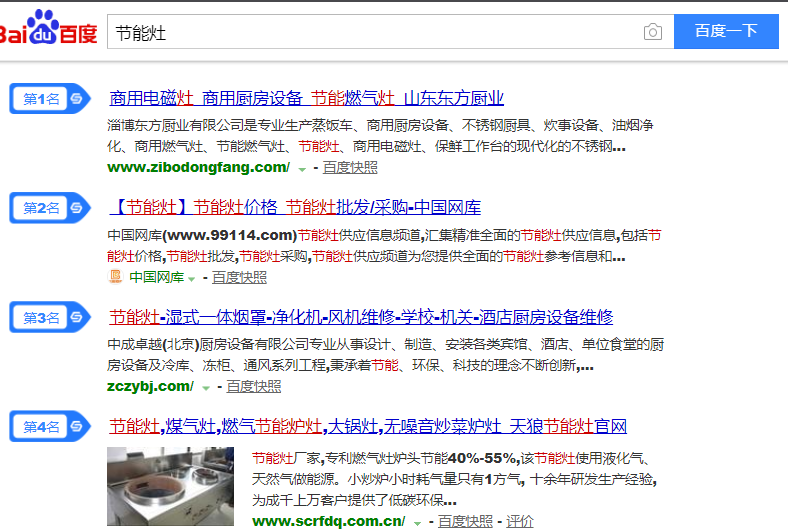Screen dimensions: 788x532
Task: Click the 第4名 rank badge
Action: tap(50, 427)
